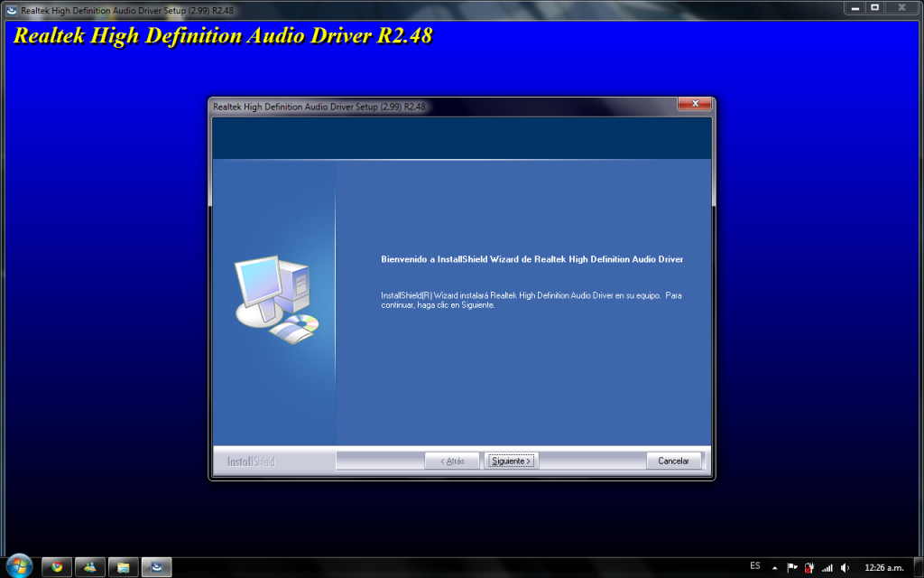Click the tray icon with the red X
924x578 pixels.
click(809, 567)
